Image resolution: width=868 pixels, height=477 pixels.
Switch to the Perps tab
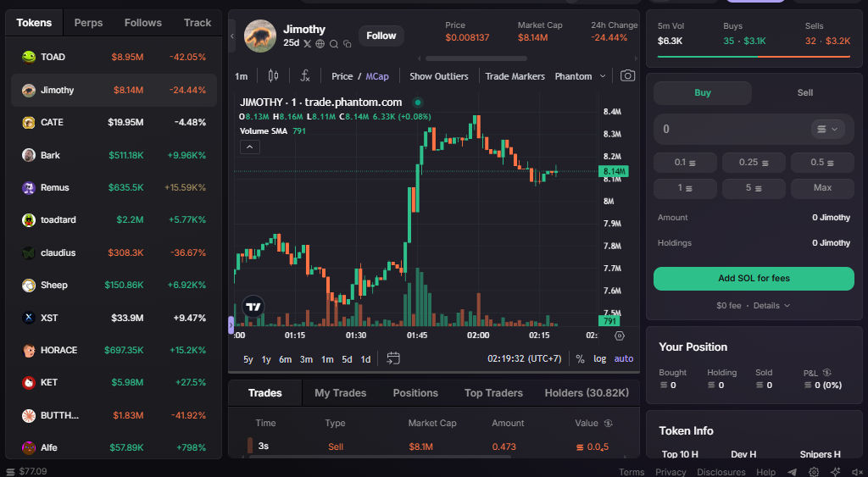pyautogui.click(x=88, y=23)
